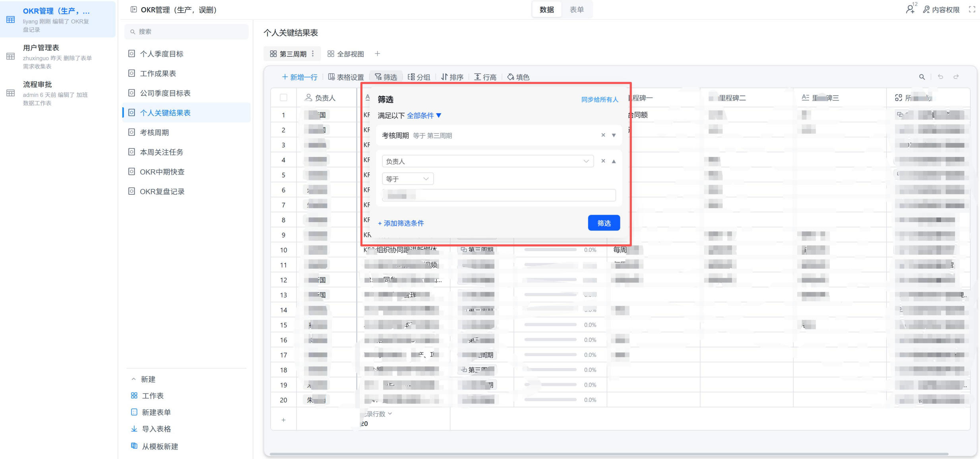Click the row 10 progress bar

pyautogui.click(x=550, y=250)
